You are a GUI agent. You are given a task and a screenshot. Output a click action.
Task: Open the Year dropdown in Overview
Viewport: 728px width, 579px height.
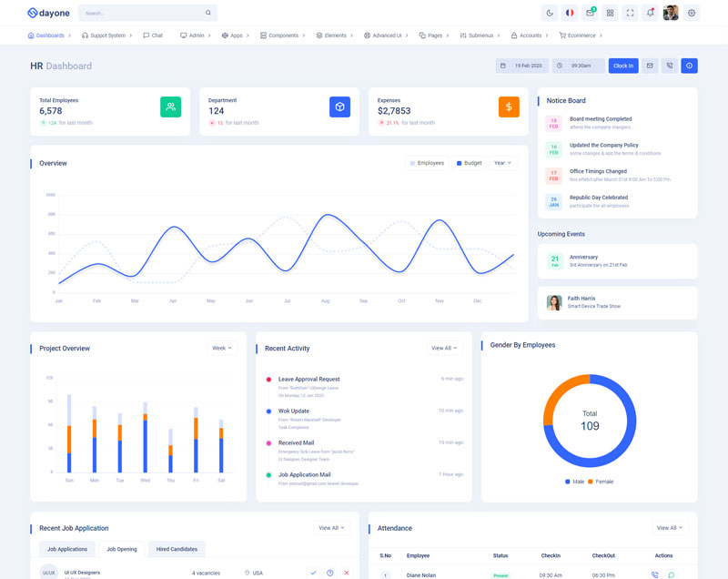[x=502, y=163]
